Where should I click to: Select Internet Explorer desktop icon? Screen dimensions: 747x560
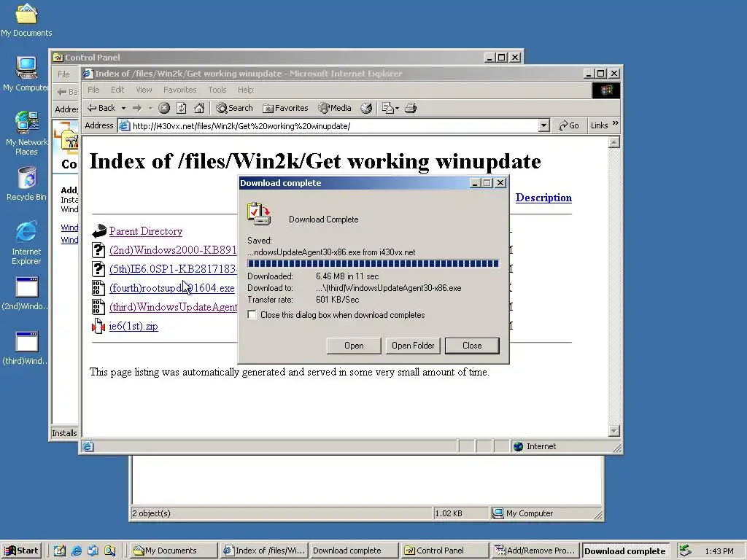pyautogui.click(x=26, y=243)
